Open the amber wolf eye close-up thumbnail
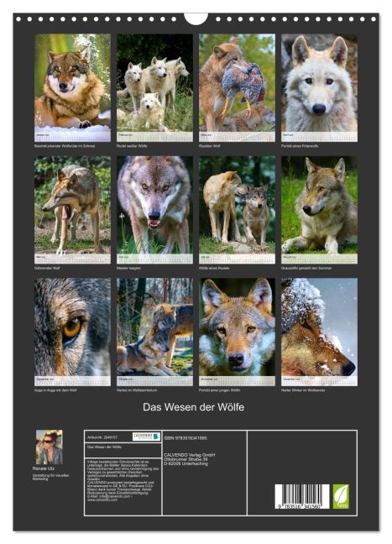 [72, 332]
